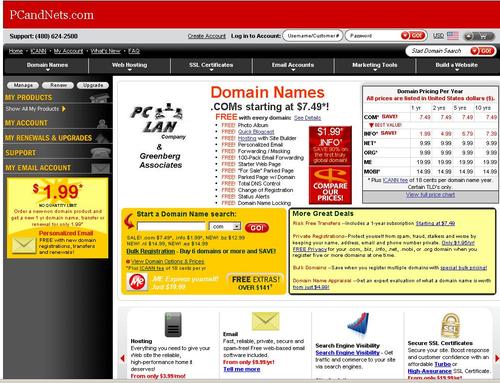Open the shopping cart icon

point(479,36)
